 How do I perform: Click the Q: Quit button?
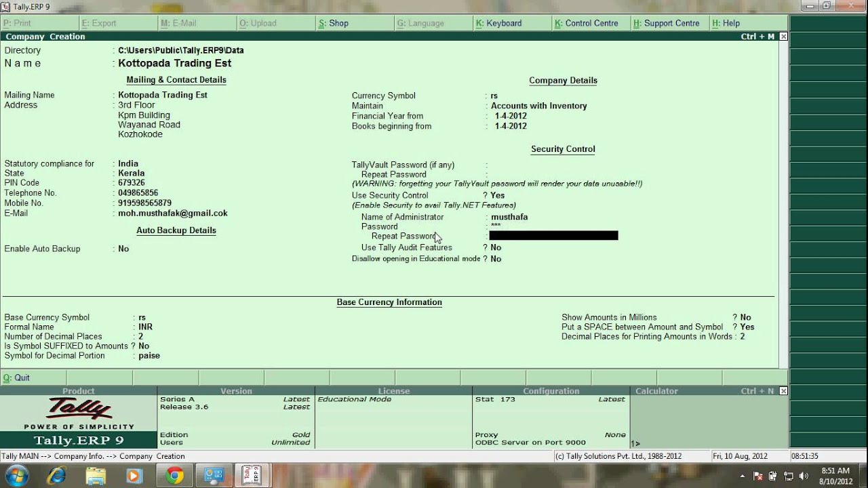(x=33, y=378)
